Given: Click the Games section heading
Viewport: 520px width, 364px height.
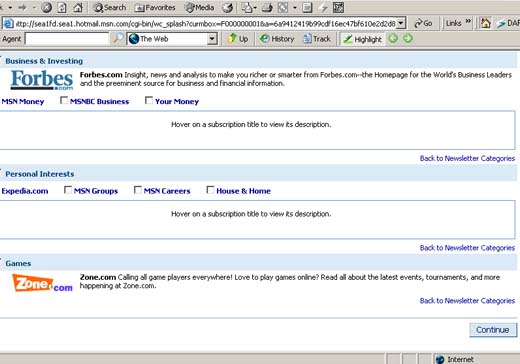Looking at the screenshot, I should coord(18,263).
